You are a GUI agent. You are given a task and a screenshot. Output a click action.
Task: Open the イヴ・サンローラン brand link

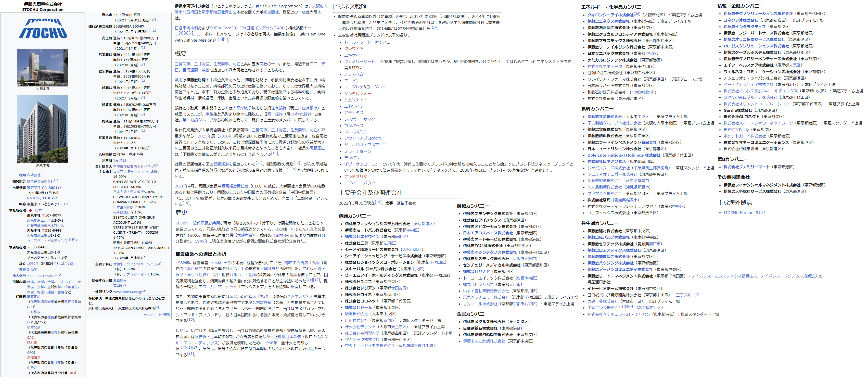(361, 164)
